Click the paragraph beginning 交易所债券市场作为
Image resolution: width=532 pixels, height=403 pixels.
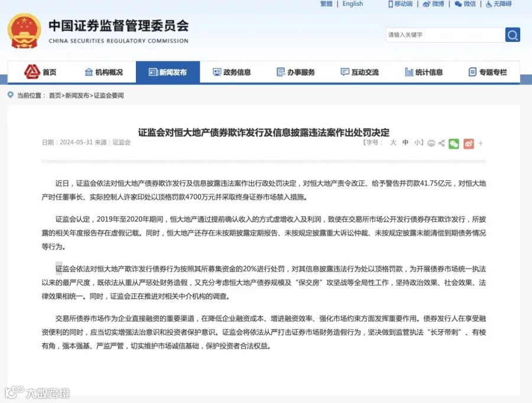(x=264, y=332)
